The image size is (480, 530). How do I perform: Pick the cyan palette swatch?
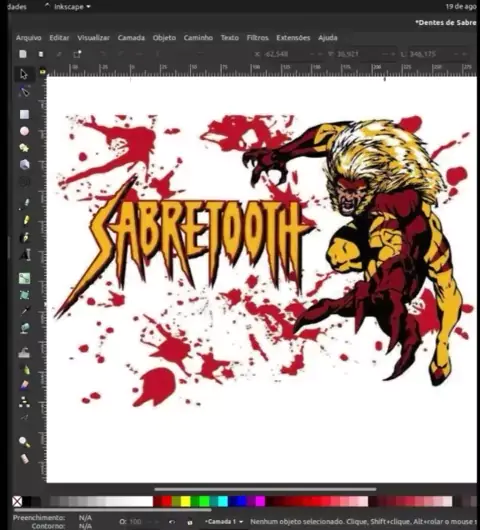coord(223,501)
